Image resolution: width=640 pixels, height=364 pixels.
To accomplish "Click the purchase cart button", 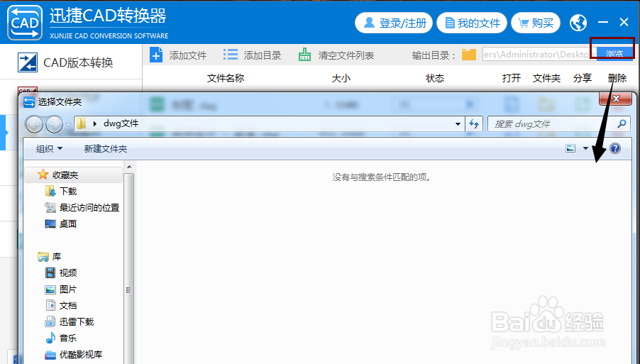I will [536, 23].
